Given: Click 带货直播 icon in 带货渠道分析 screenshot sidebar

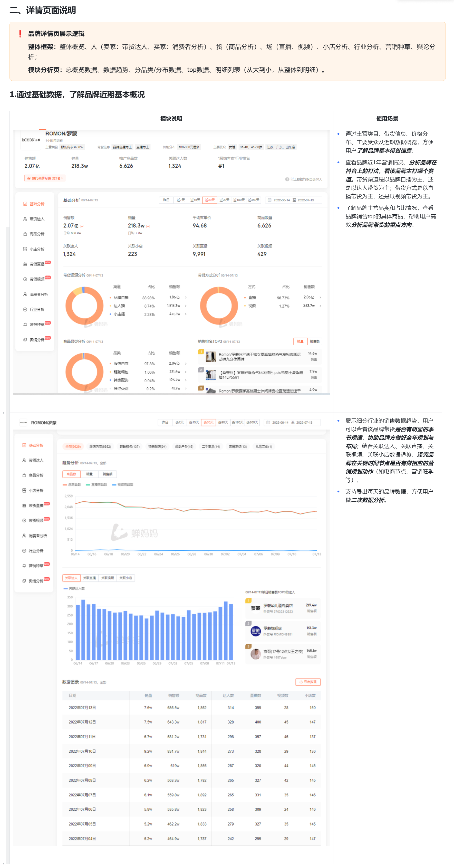Looking at the screenshot, I should coord(25,264).
